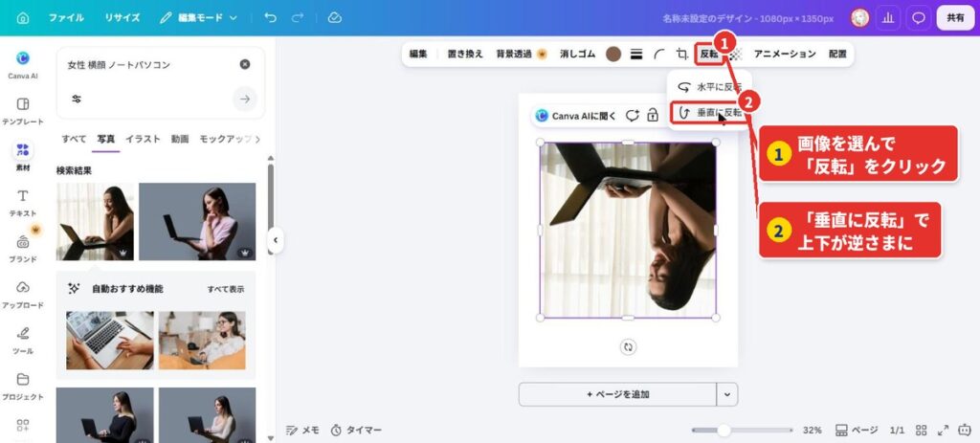Open the テンプレート sidebar panel
The height and width of the screenshot is (443, 980).
pos(23,111)
